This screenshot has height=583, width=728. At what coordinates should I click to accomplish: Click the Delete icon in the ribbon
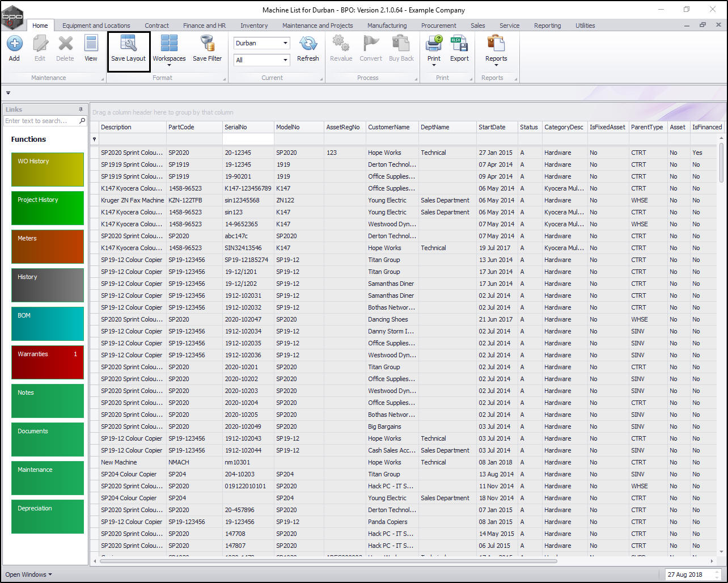65,43
